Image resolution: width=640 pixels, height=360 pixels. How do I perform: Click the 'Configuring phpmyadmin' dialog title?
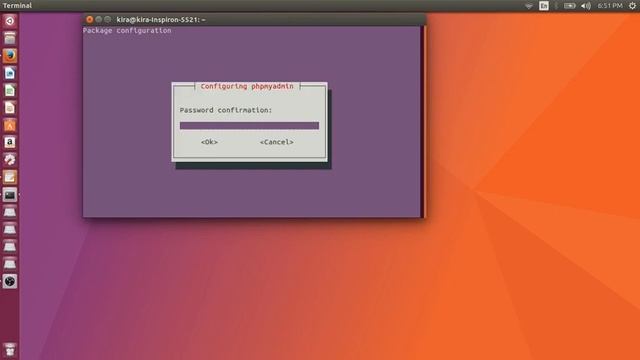[x=247, y=87]
